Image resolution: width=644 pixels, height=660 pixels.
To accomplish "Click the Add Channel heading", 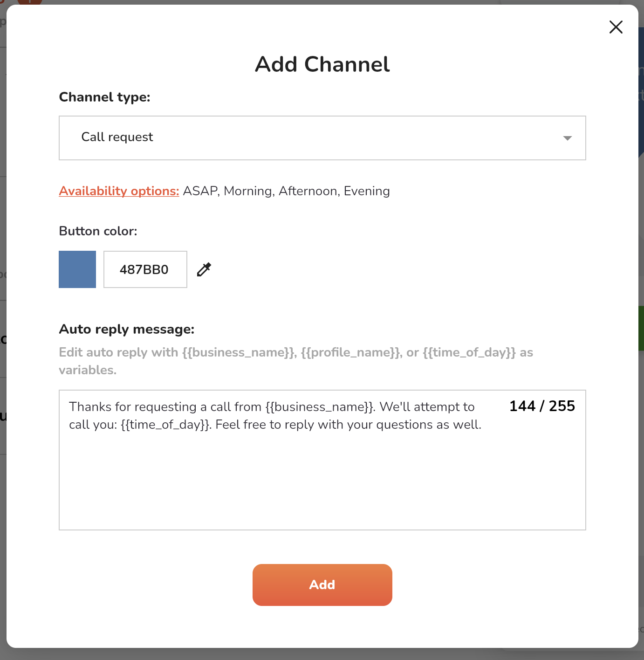I will [322, 64].
